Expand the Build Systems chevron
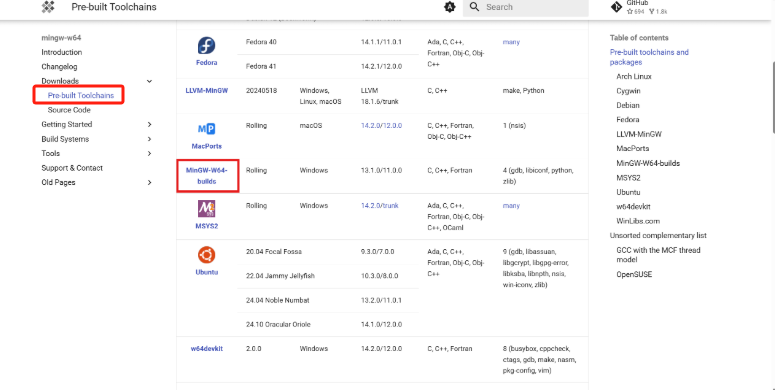Screen dimensions: 775x390 [x=149, y=139]
